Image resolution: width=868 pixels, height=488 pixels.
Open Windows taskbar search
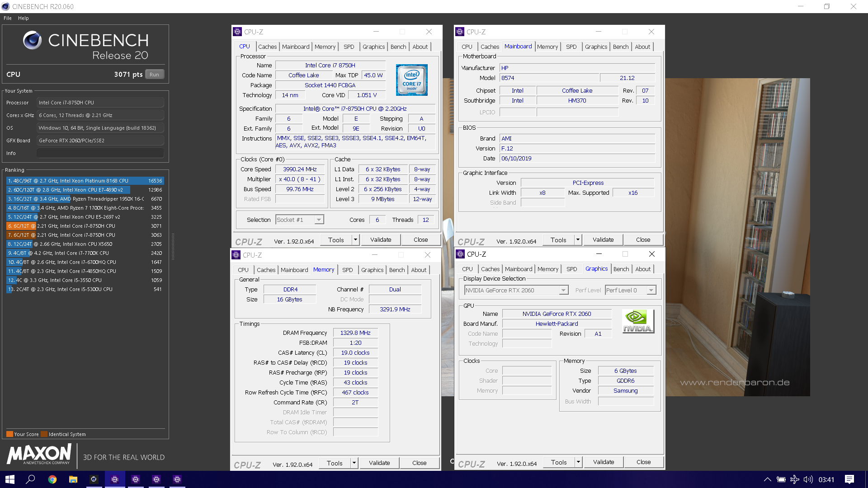[31, 479]
